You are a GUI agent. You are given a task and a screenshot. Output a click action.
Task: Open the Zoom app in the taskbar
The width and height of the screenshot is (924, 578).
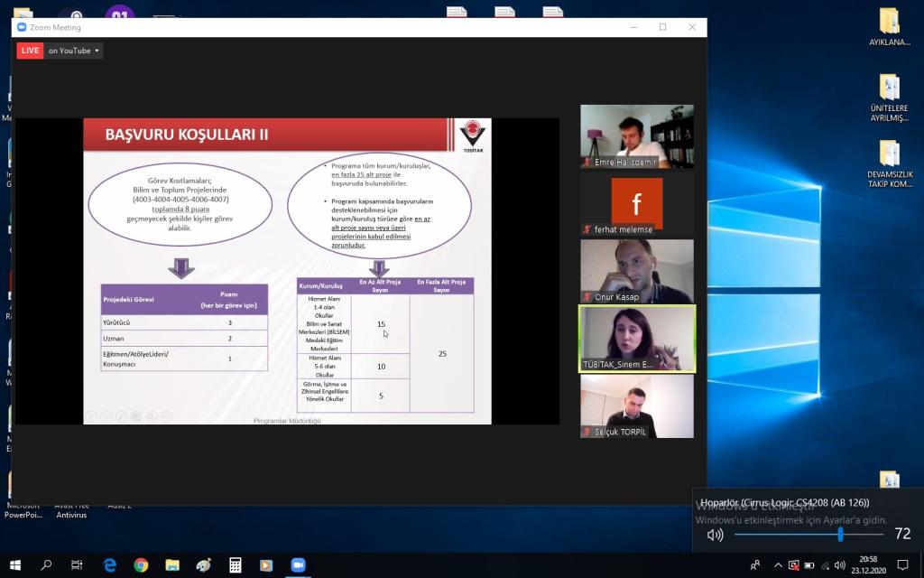[298, 565]
